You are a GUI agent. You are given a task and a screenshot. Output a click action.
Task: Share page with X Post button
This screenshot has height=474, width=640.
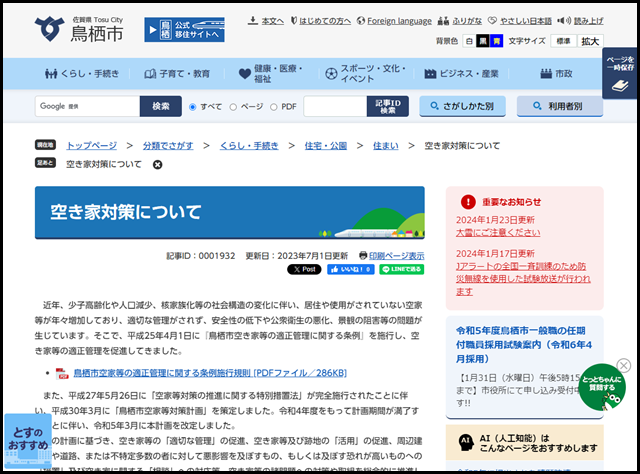304,270
